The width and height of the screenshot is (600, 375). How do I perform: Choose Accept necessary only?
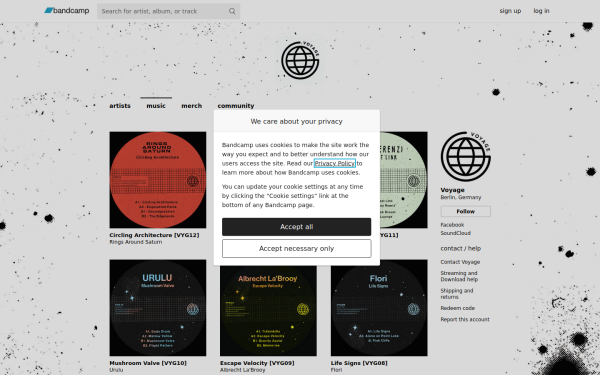coord(297,249)
